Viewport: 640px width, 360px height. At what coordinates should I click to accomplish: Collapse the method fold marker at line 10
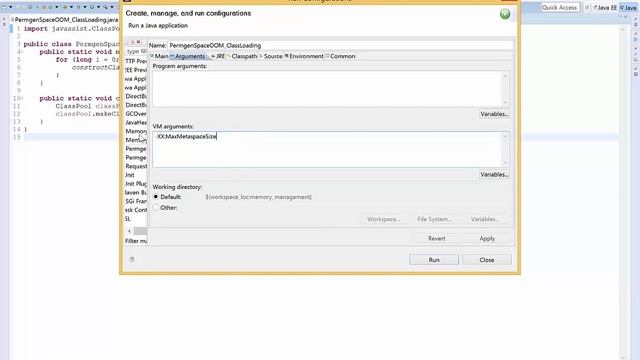tap(21, 99)
